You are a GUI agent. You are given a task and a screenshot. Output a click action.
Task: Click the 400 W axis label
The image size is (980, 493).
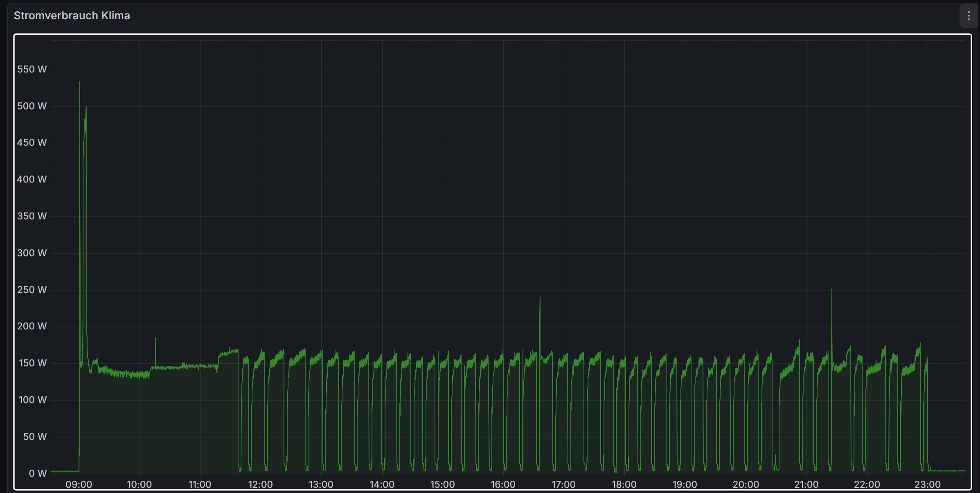point(32,179)
